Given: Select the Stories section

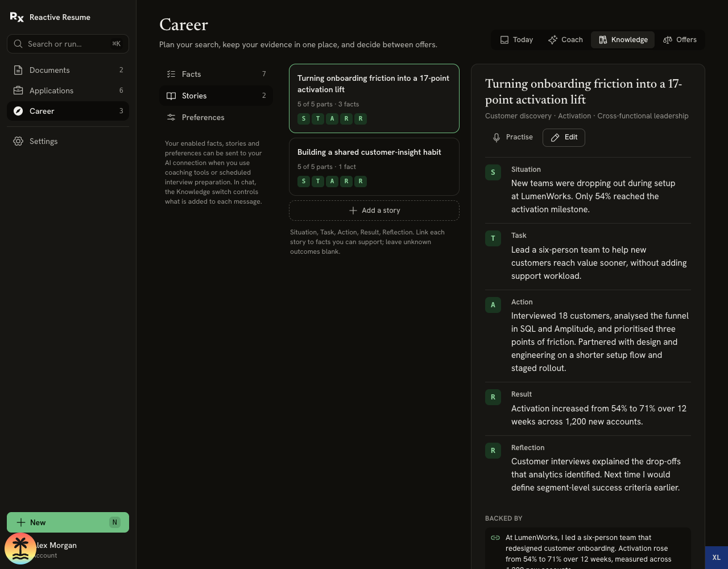Looking at the screenshot, I should 216,96.
